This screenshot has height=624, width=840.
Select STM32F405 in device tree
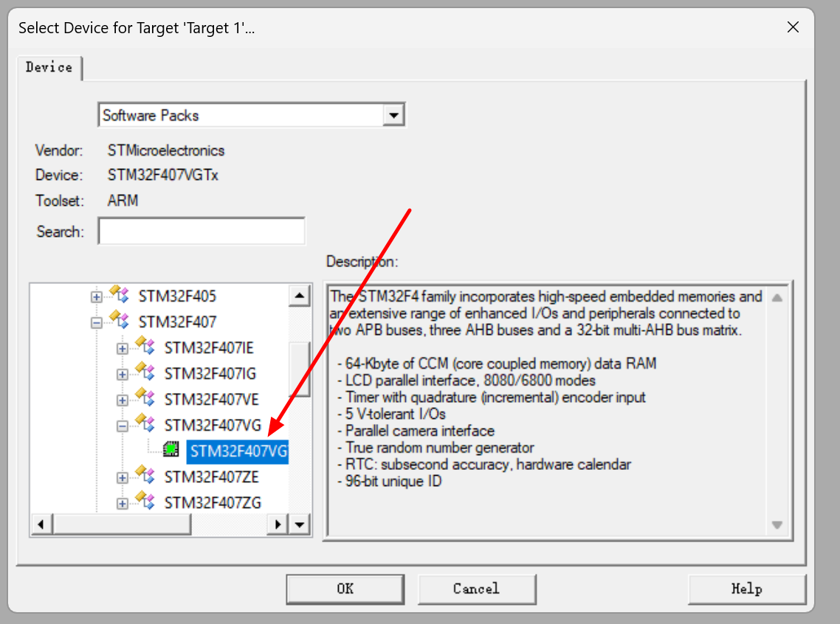pyautogui.click(x=177, y=296)
